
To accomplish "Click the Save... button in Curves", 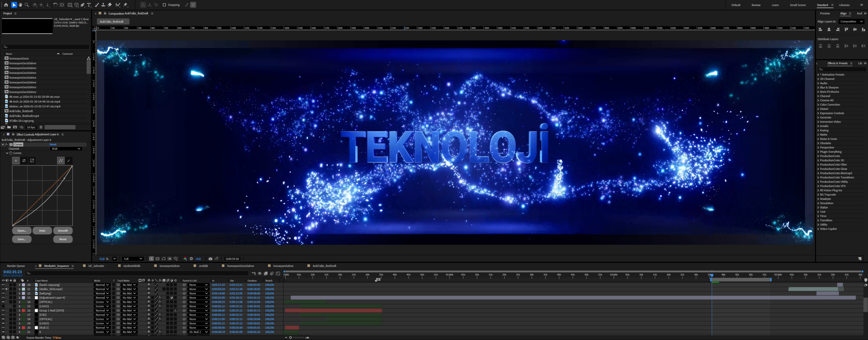I will [x=22, y=239].
